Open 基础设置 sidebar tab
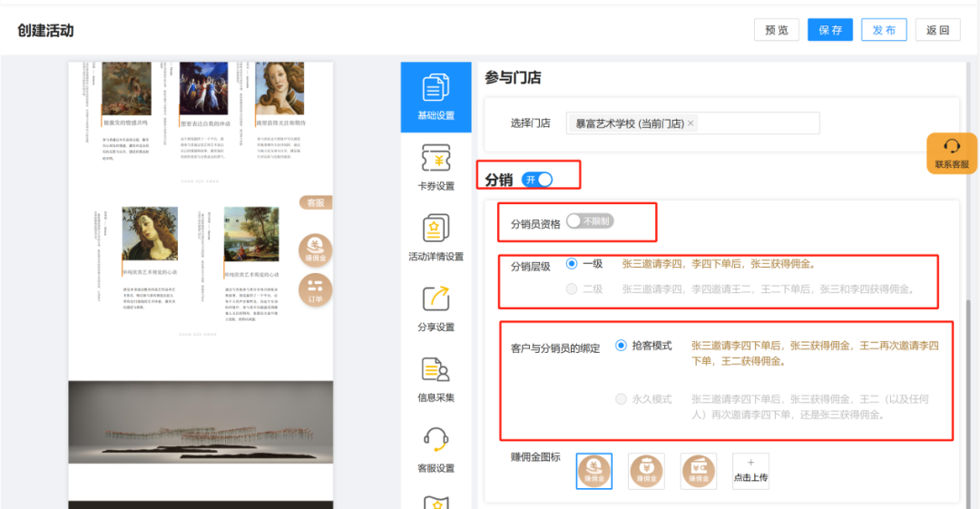Viewport: 980px width, 509px height. coord(436,97)
